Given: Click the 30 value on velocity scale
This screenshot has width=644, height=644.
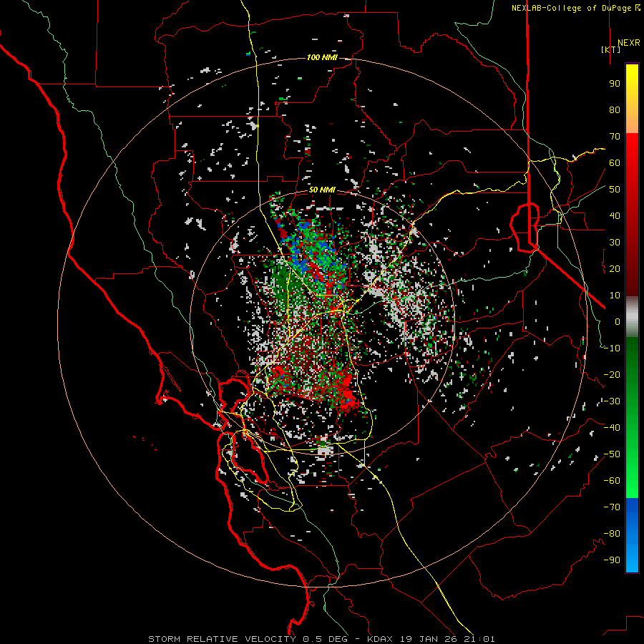Looking at the screenshot, I should click(x=615, y=243).
